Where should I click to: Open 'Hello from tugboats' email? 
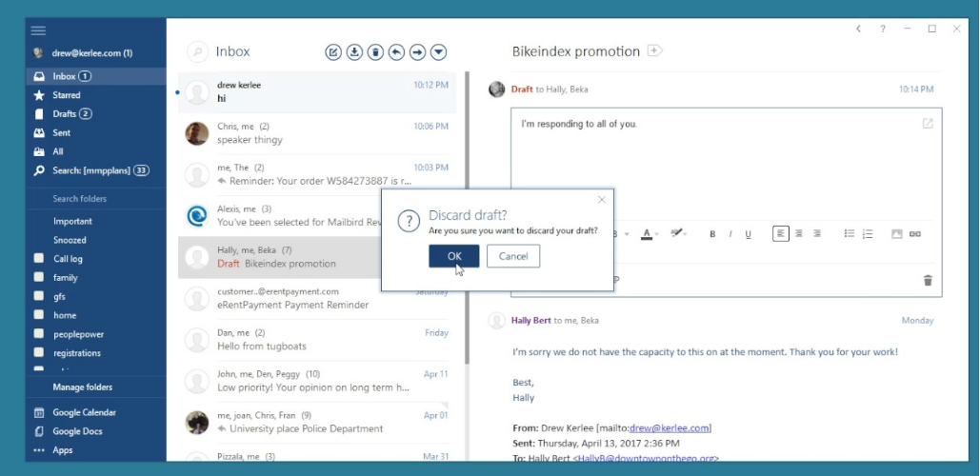pyautogui.click(x=317, y=340)
